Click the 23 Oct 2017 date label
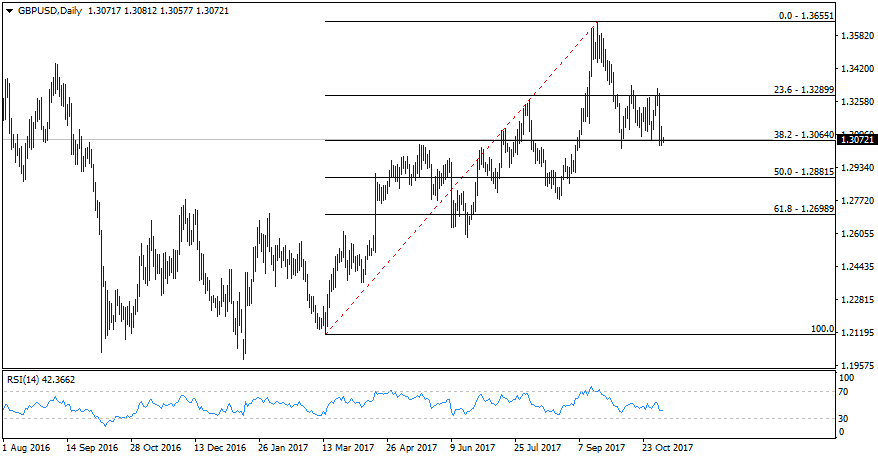 pos(667,448)
